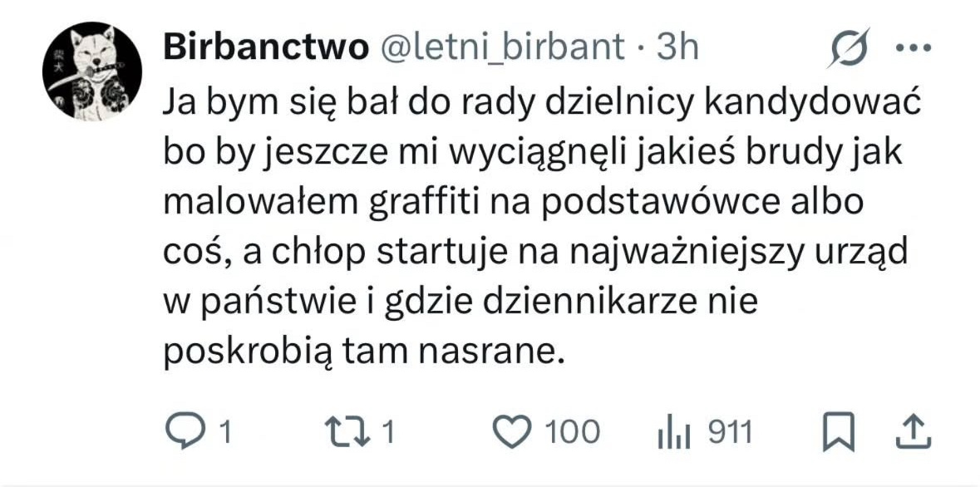Click the 3h timestamp
980x487 pixels.
[x=677, y=47]
